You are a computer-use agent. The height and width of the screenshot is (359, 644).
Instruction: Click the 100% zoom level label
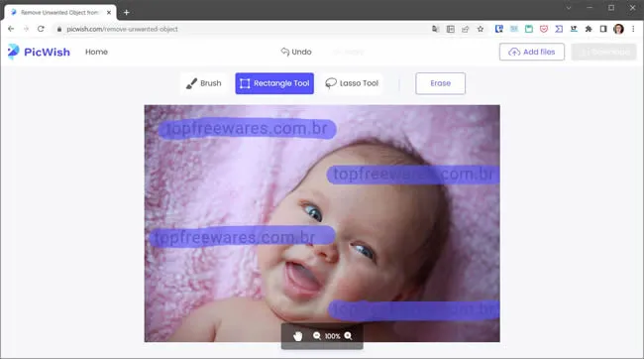332,336
